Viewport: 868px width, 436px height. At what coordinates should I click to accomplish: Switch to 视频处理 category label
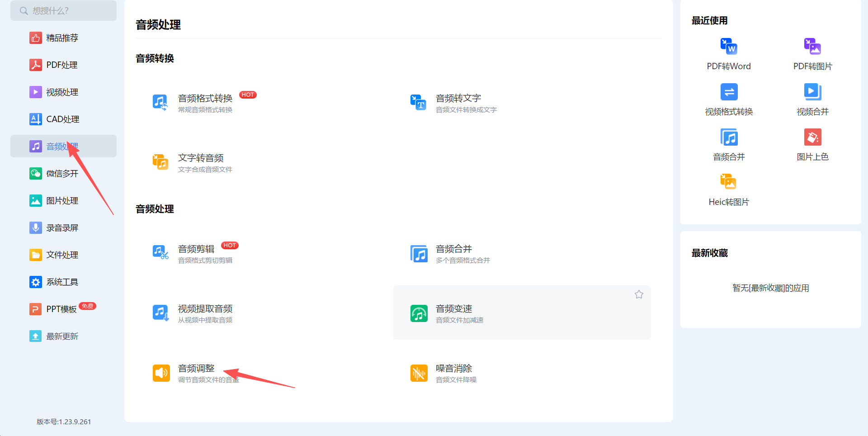click(62, 92)
